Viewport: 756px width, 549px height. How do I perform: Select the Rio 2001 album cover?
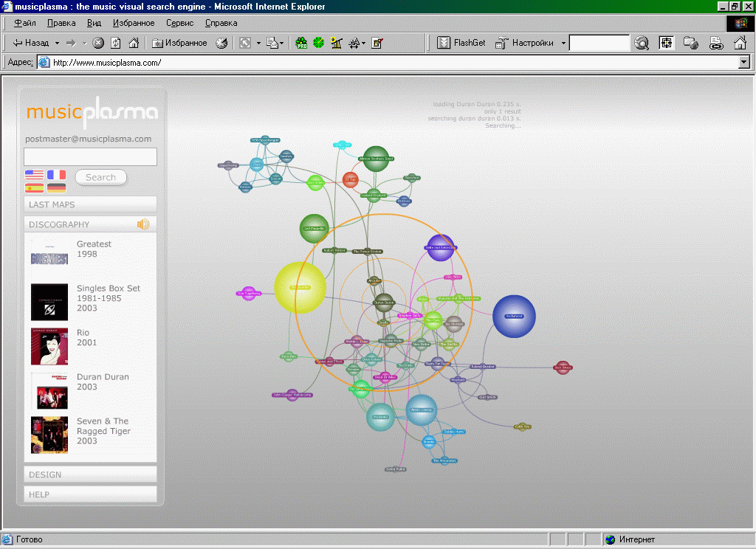pos(49,346)
